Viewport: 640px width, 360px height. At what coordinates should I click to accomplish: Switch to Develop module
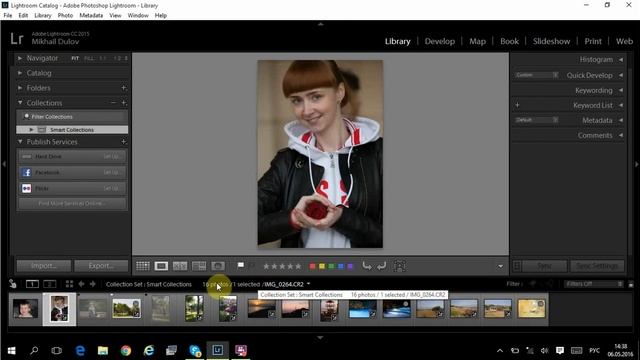point(440,41)
